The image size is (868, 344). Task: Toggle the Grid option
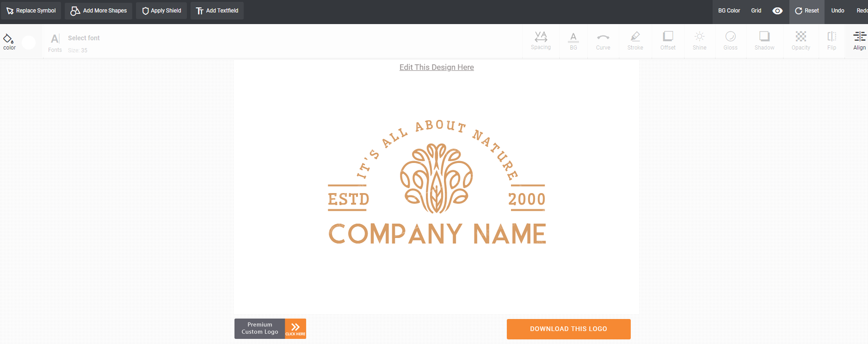tap(756, 11)
